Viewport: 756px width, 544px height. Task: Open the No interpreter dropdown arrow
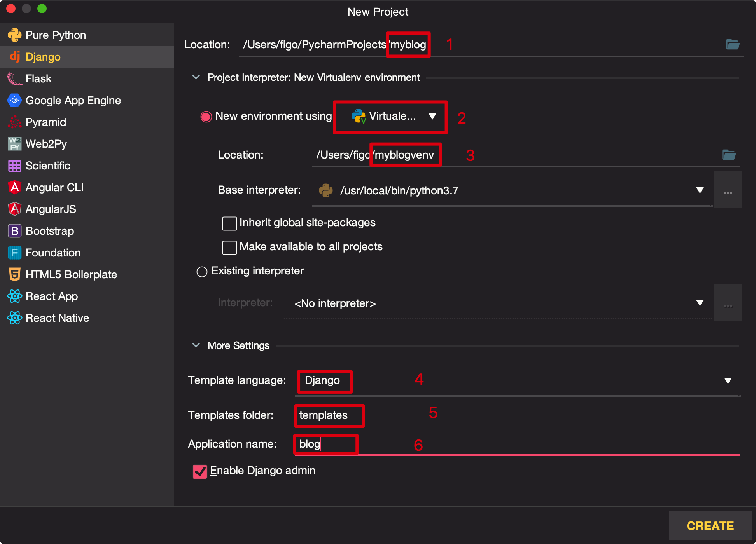click(700, 303)
